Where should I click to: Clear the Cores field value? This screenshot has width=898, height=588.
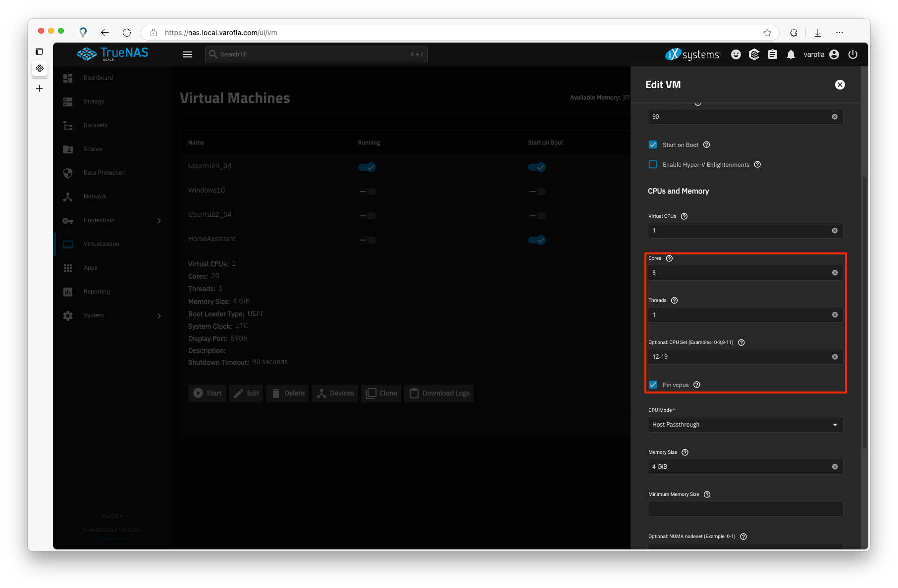(x=835, y=273)
